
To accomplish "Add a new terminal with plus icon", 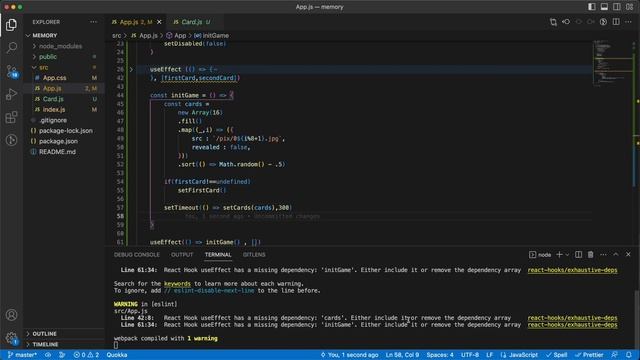I will [x=559, y=255].
